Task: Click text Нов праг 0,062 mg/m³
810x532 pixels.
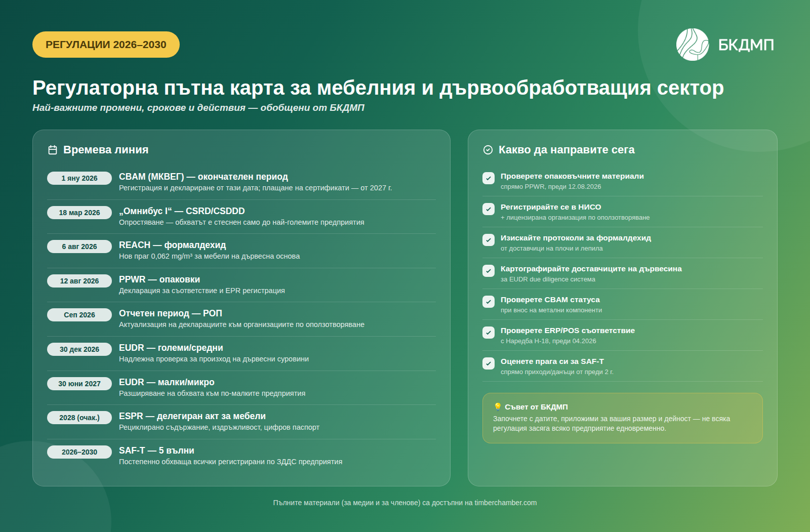Action: click(x=155, y=256)
